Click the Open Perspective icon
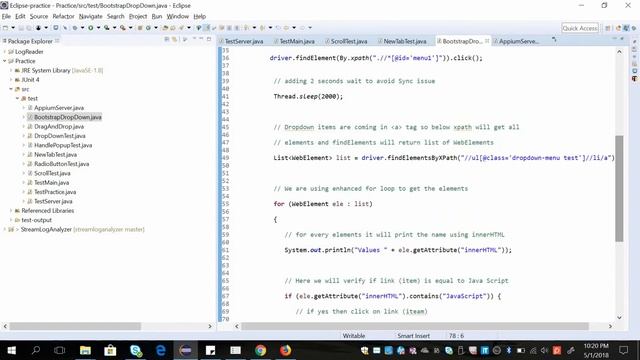The height and width of the screenshot is (360, 640). (x=608, y=28)
